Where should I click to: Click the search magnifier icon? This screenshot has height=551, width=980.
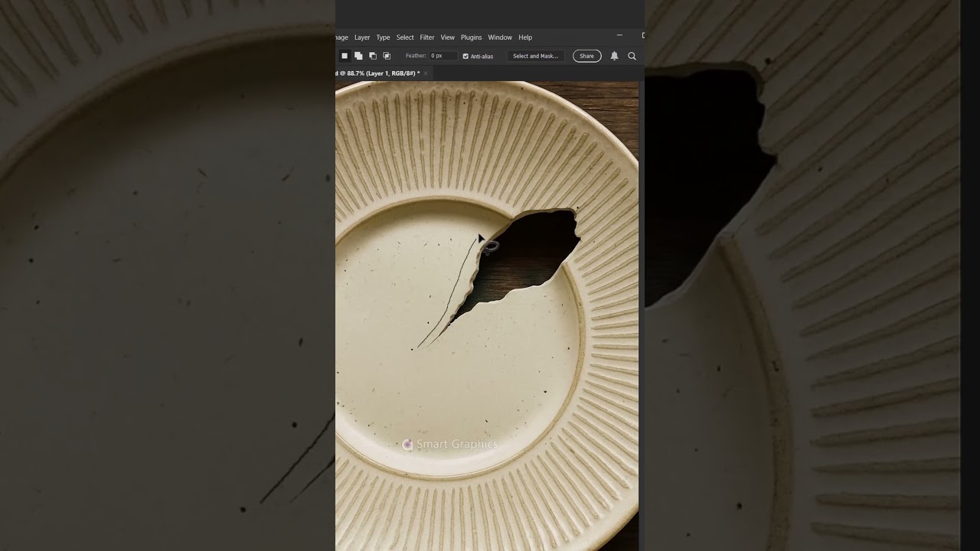click(632, 56)
